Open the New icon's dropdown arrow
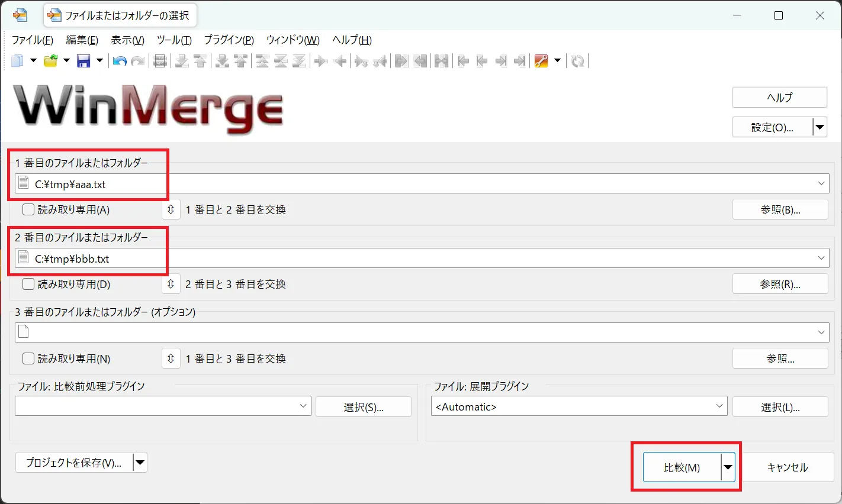Viewport: 842px width, 504px height. 33,61
